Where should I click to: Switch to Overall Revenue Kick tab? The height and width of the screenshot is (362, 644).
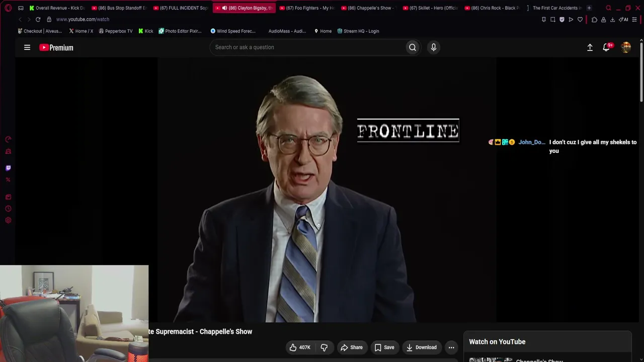(x=57, y=8)
